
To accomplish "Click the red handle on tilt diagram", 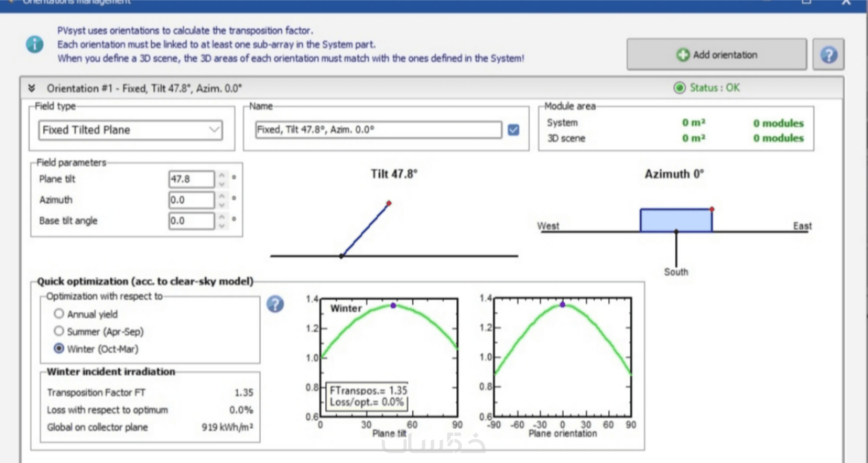I will (389, 203).
